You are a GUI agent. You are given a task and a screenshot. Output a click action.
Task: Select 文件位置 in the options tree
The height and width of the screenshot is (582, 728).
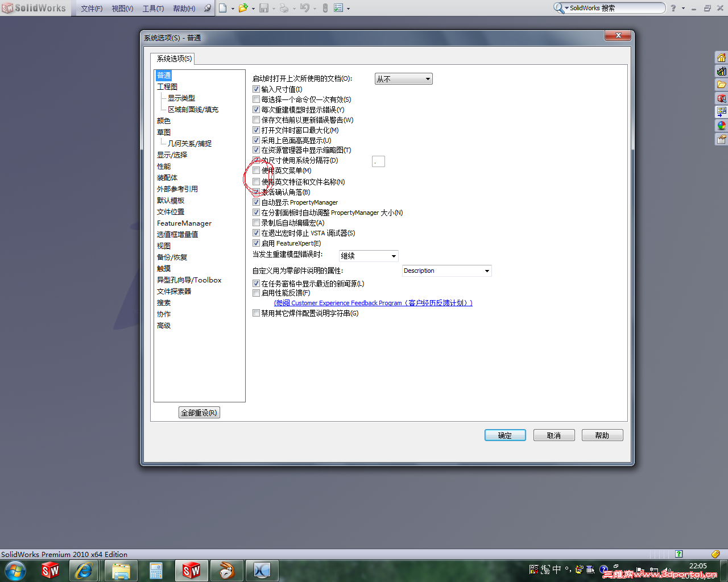tap(171, 212)
